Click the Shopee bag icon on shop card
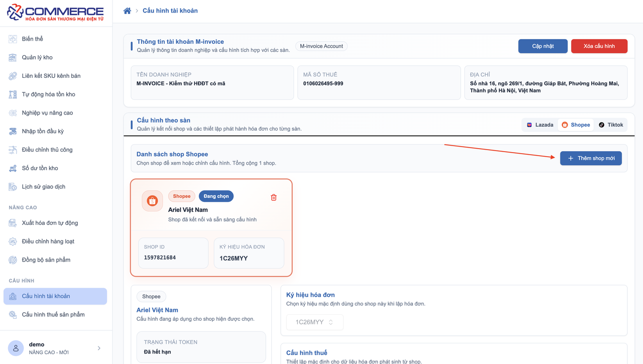 pyautogui.click(x=152, y=201)
